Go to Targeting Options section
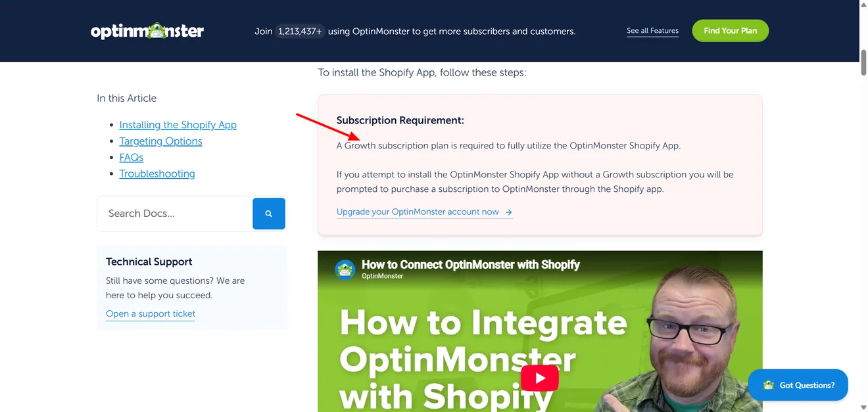This screenshot has width=868, height=412. point(160,141)
